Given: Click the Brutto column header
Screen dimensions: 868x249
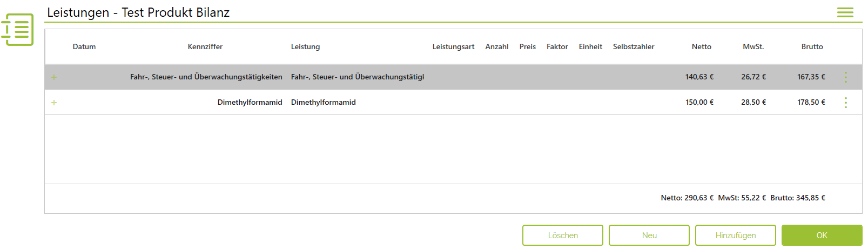Looking at the screenshot, I should click(x=812, y=47).
